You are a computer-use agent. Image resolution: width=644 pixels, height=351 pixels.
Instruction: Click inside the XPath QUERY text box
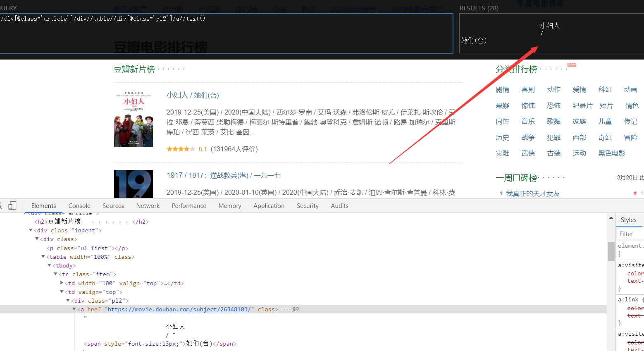[226, 33]
